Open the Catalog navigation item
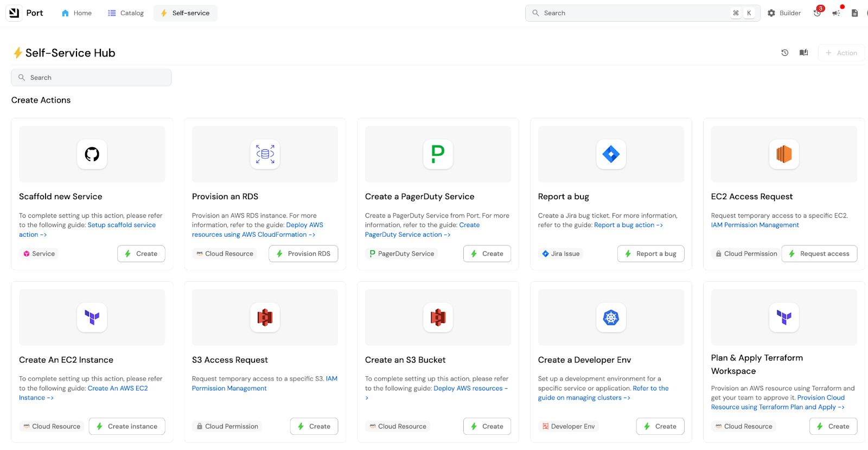868x450 pixels. tap(126, 13)
